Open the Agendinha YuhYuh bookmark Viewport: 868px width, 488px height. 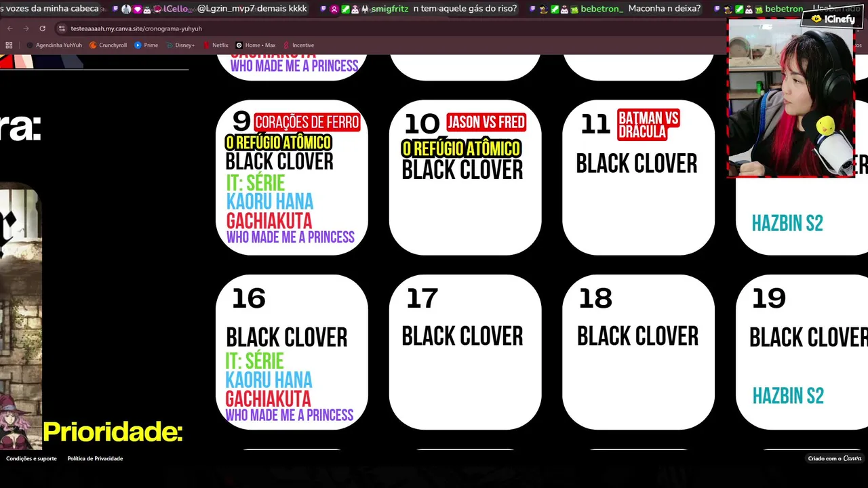point(54,45)
